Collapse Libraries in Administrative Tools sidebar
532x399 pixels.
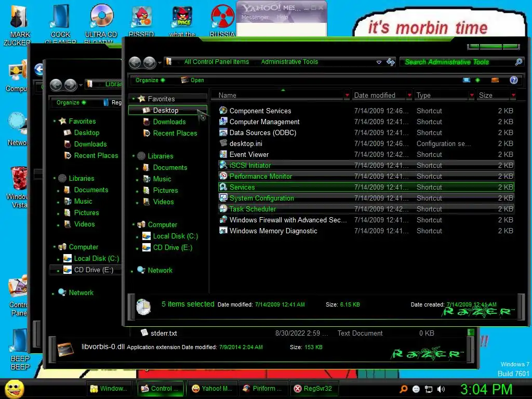134,156
